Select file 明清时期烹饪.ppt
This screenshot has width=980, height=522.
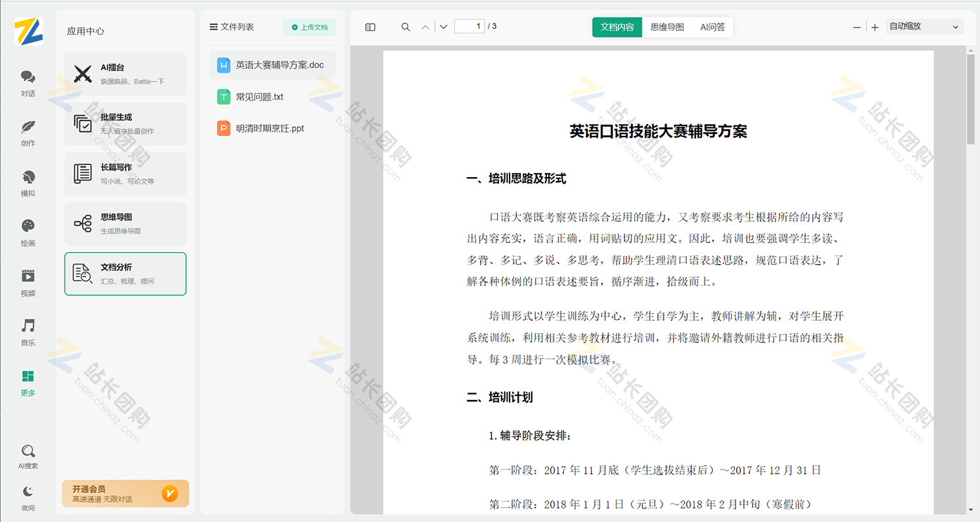tap(272, 129)
